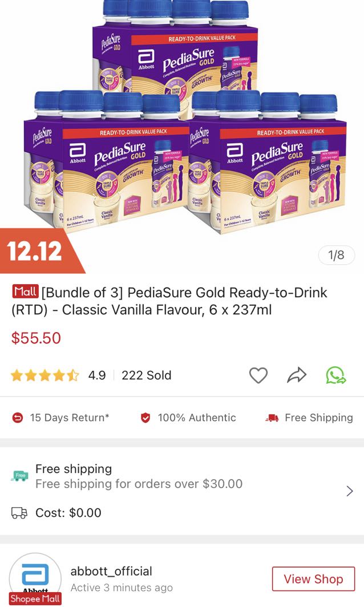Share the product using the share arrow icon
The width and height of the screenshot is (364, 607).
(296, 375)
